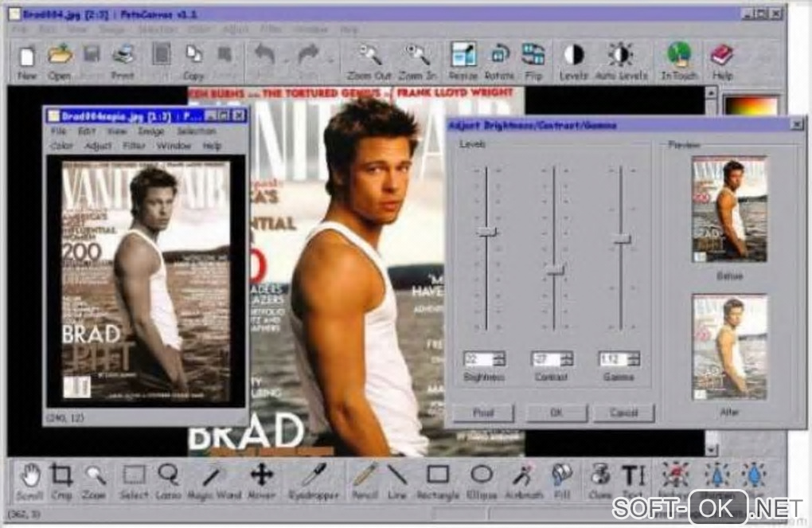This screenshot has height=528, width=812.
Task: Open Edit menu in sepia image window
Action: coord(87,131)
